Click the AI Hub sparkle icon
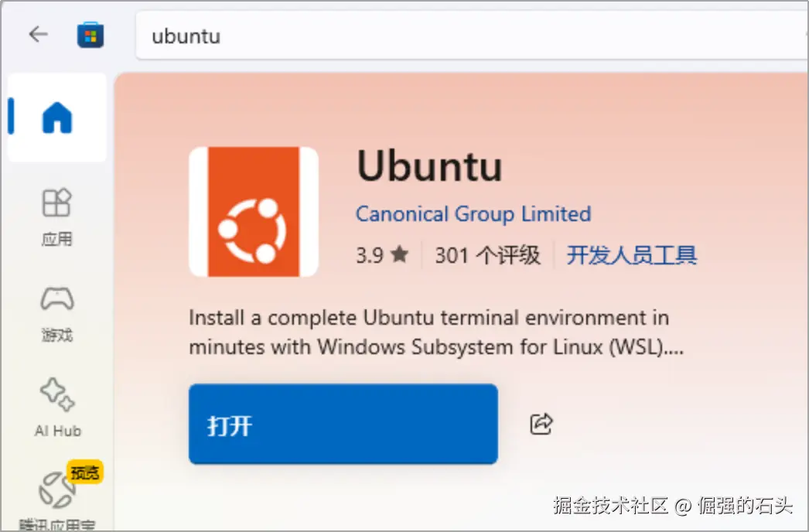The width and height of the screenshot is (809, 532). click(57, 394)
